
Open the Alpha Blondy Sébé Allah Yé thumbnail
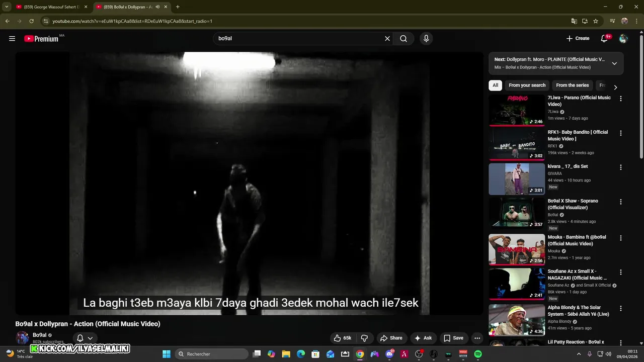click(x=517, y=319)
